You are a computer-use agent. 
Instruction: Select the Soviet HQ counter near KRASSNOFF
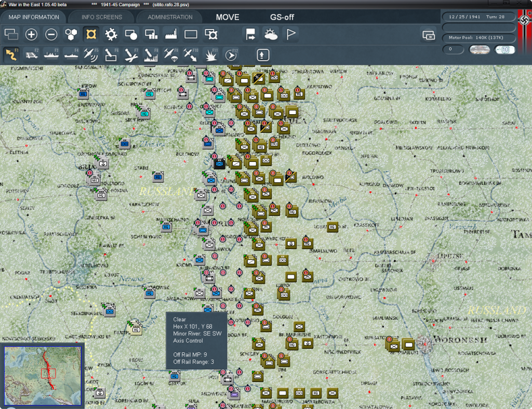coord(332,227)
